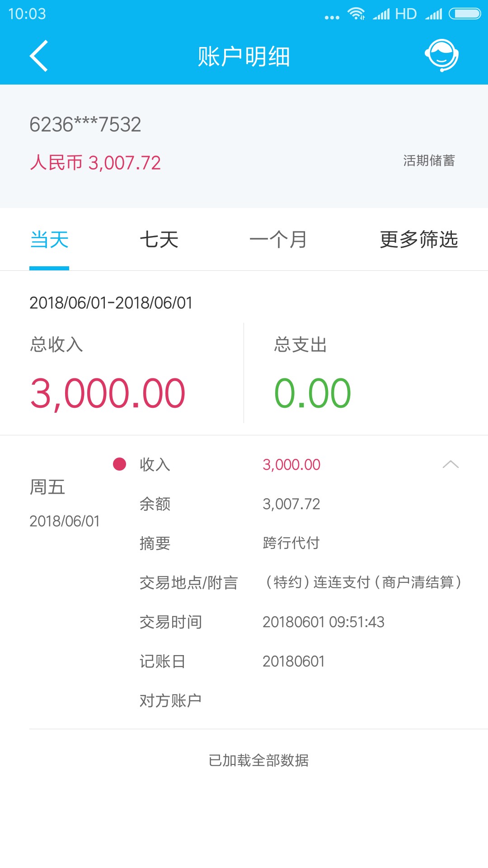The height and width of the screenshot is (868, 488).
Task: Tap the balance value 3,007.72 in details
Action: (x=291, y=504)
